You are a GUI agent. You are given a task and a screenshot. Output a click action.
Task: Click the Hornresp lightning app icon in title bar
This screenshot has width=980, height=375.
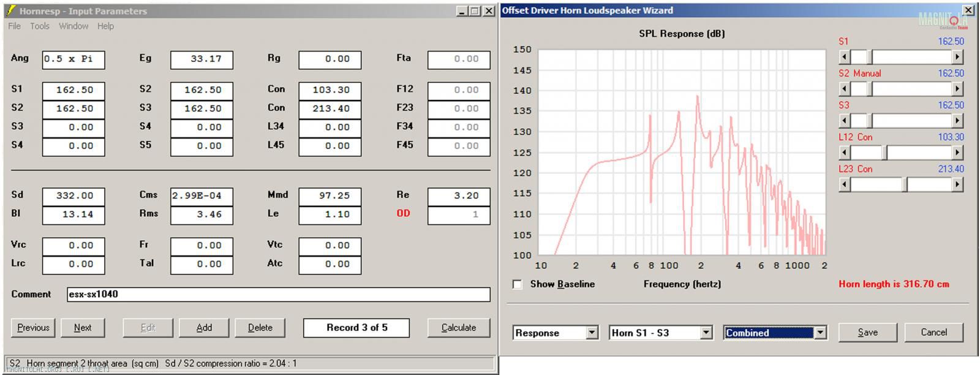(x=10, y=10)
